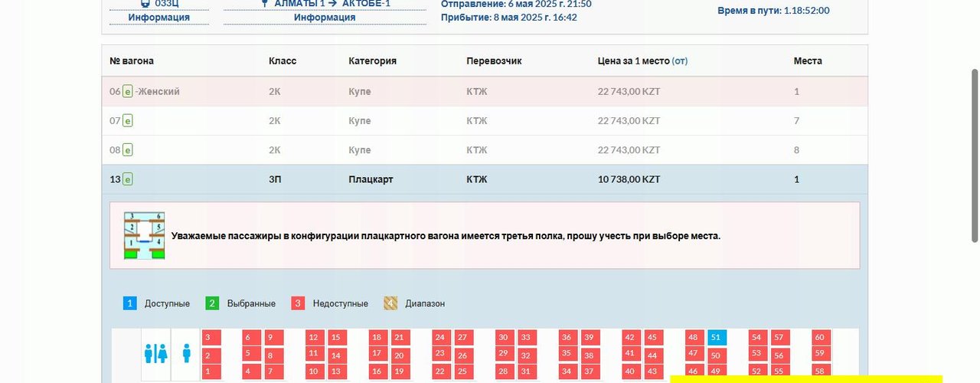Viewport: 980px width, 383px height.
Task: Click the berth layout diagram in the notice
Action: [x=145, y=236]
